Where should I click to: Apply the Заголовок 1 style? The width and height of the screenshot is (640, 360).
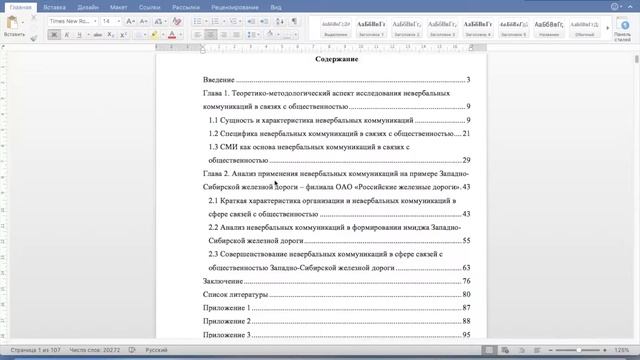[x=371, y=28]
